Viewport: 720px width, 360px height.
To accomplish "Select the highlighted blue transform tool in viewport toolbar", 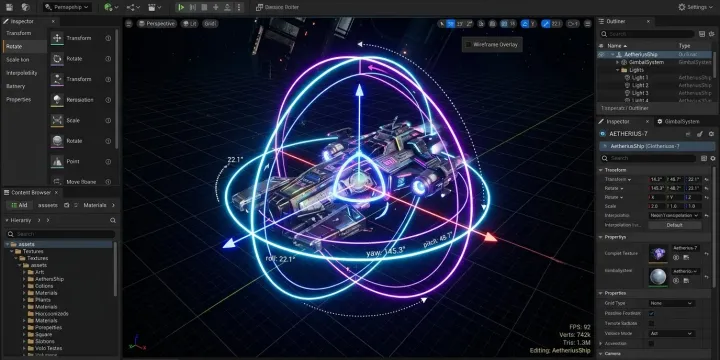I will click(x=451, y=23).
